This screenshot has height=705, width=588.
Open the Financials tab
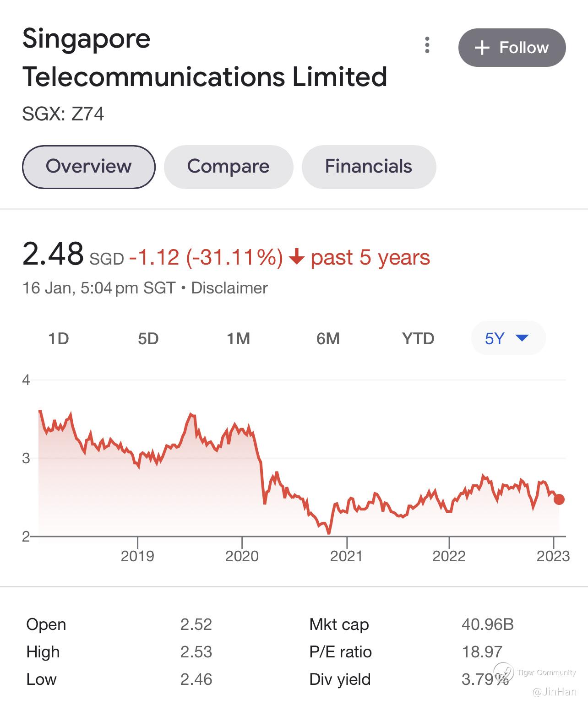pyautogui.click(x=368, y=167)
